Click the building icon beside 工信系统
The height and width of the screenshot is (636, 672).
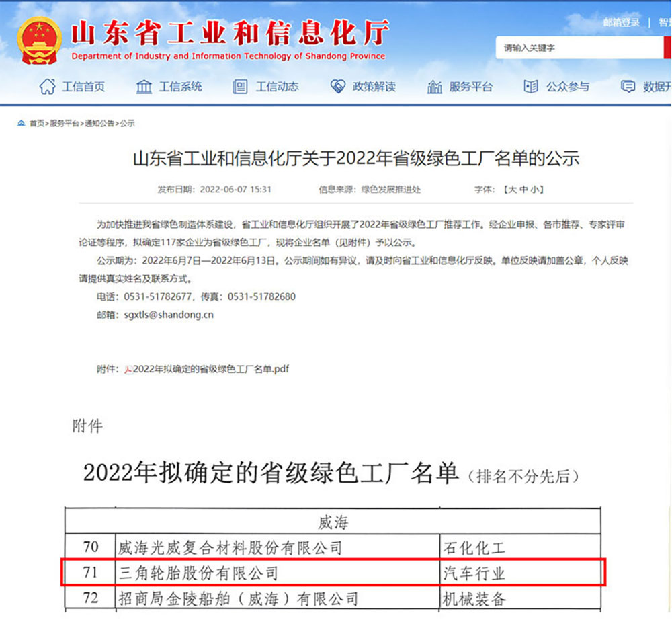[144, 87]
